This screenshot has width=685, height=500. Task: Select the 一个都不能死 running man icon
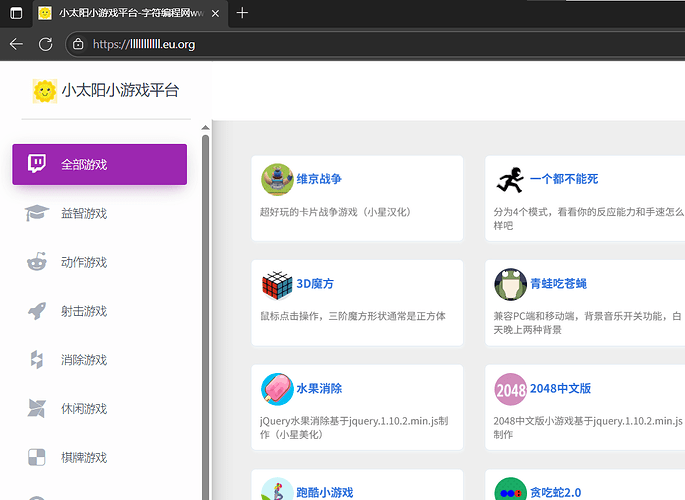[510, 180]
